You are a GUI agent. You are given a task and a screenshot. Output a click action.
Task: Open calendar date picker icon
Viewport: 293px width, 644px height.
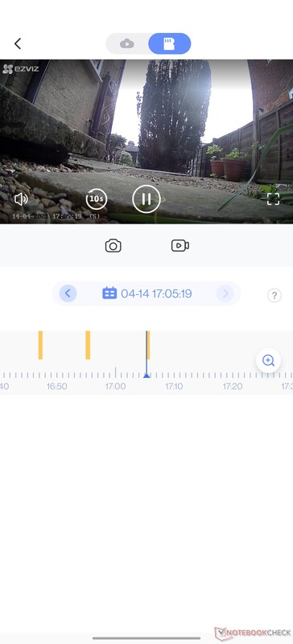[x=109, y=293]
